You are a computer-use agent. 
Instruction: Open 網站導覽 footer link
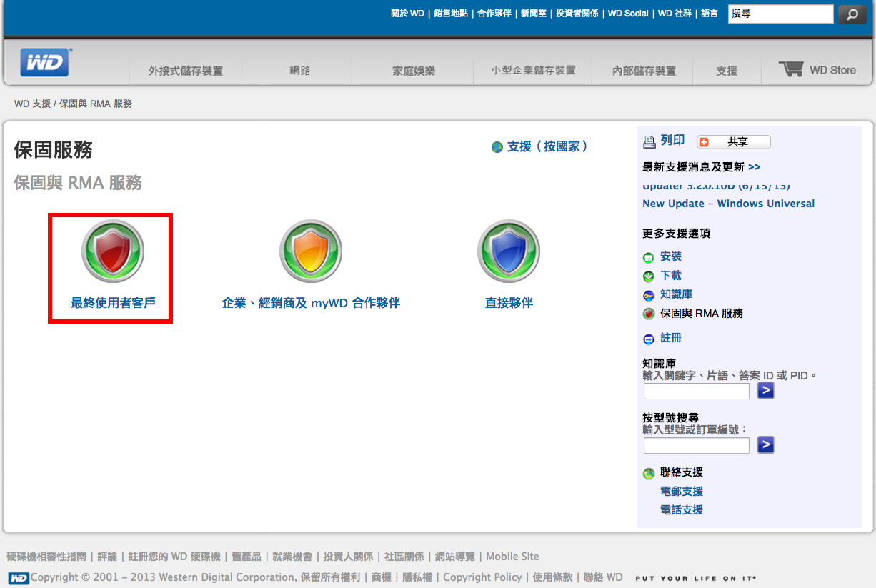[x=454, y=557]
